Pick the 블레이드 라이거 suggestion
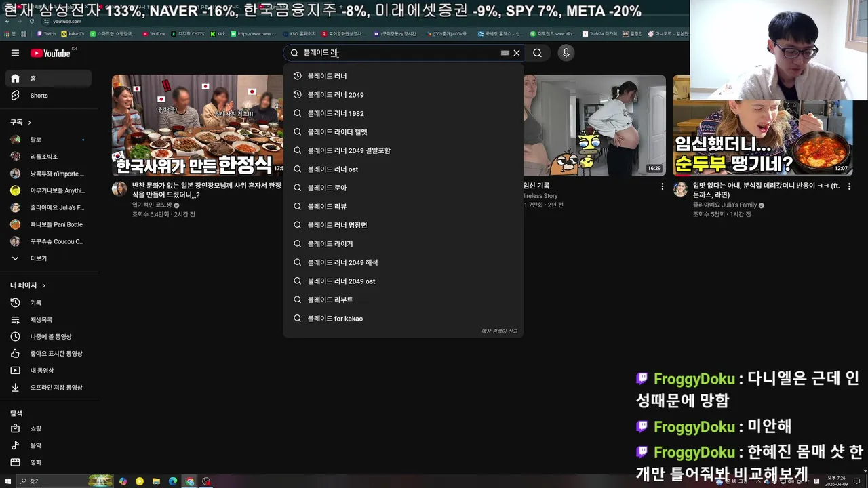 [403, 244]
